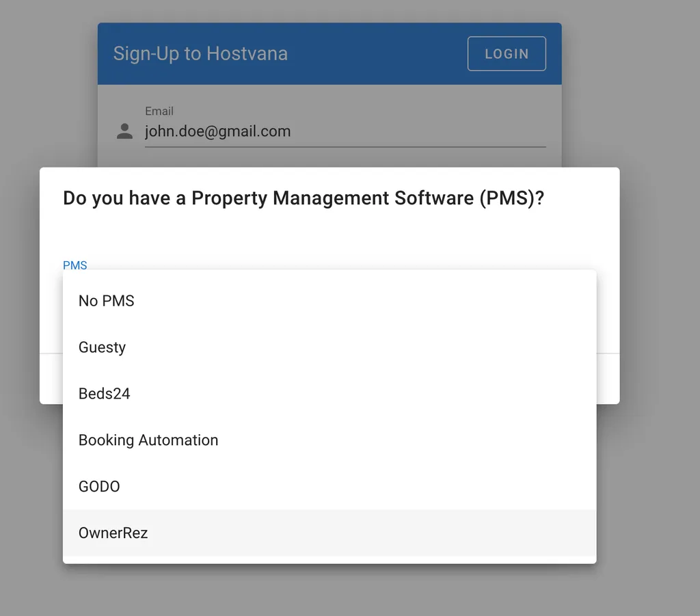Image resolution: width=700 pixels, height=616 pixels.
Task: Click the PMS dropdown label
Action: (75, 265)
